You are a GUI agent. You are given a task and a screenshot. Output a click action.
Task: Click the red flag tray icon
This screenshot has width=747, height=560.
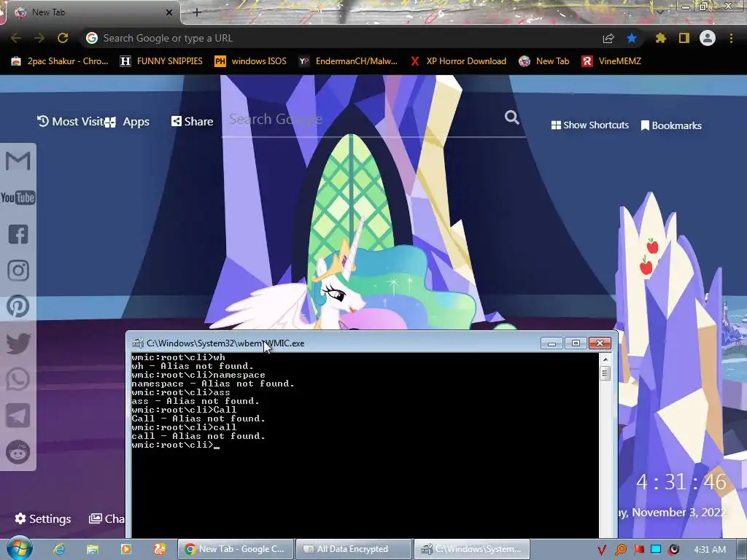638,550
